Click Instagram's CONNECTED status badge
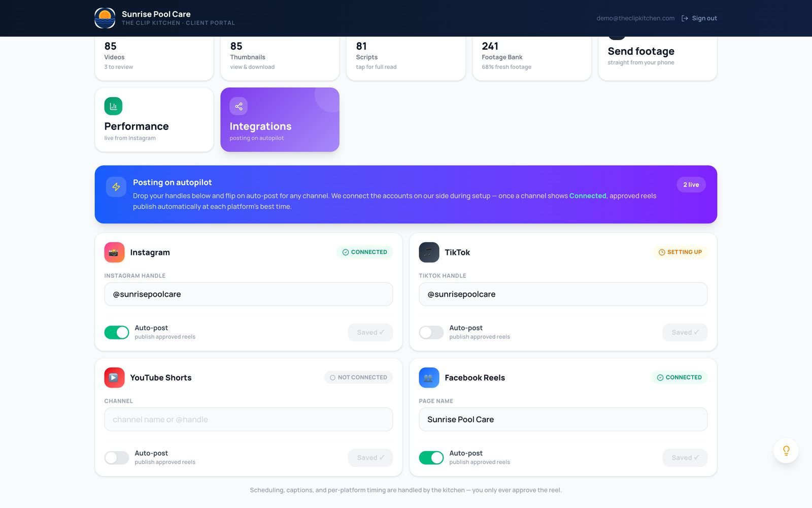The image size is (812, 508). [365, 252]
